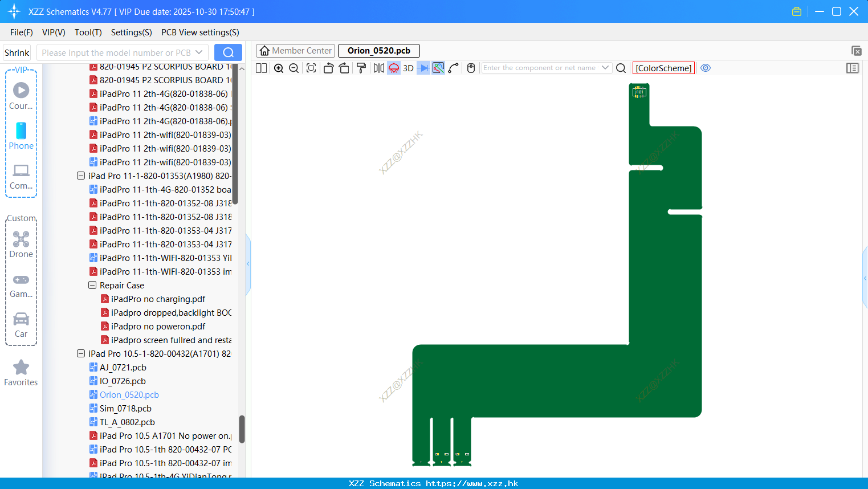
Task: Open PCB View settings(S) menu
Action: click(200, 32)
